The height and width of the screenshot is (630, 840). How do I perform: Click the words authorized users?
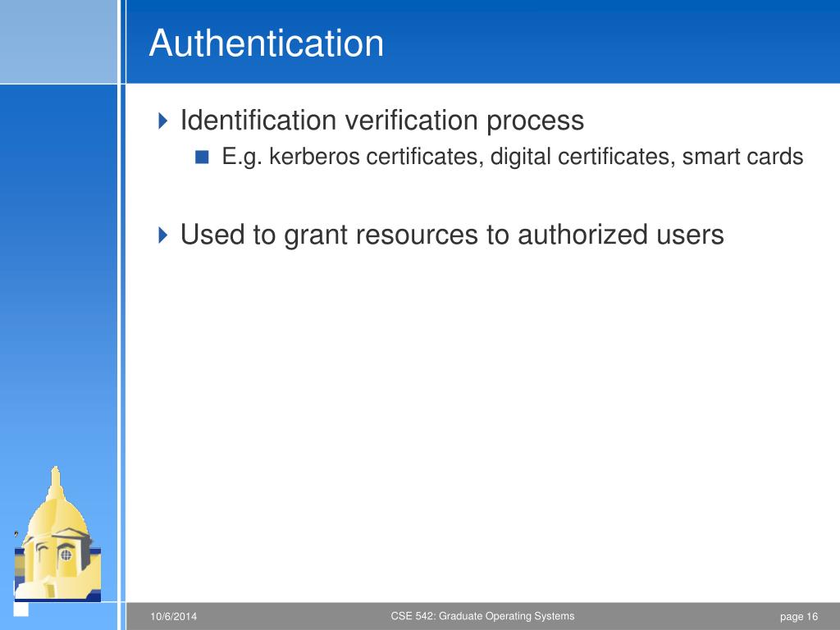pyautogui.click(x=621, y=235)
